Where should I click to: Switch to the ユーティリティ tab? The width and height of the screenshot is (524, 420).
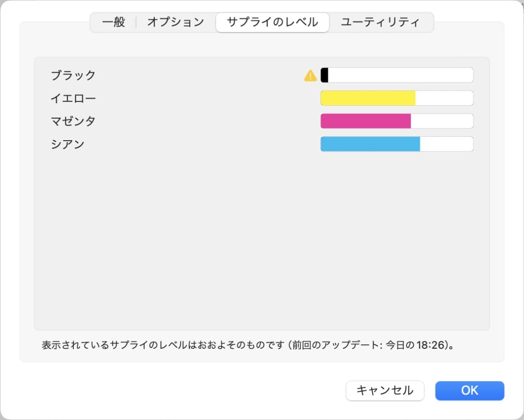382,22
